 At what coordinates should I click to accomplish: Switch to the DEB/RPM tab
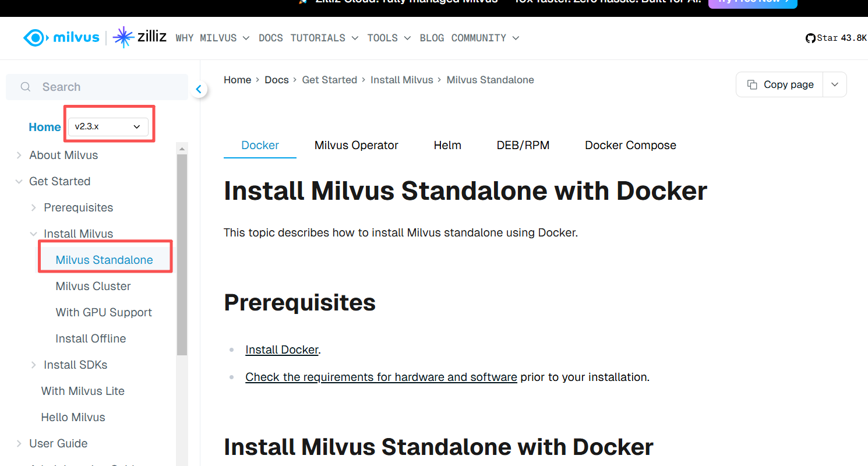pos(523,145)
